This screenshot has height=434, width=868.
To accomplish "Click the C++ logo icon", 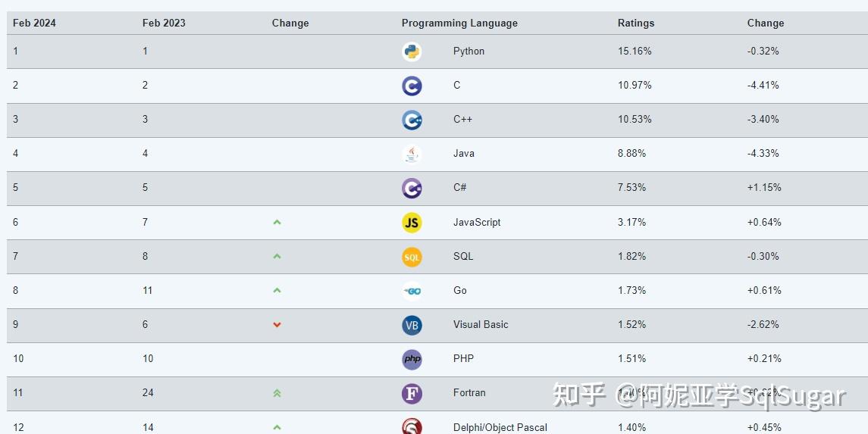I will tap(412, 120).
